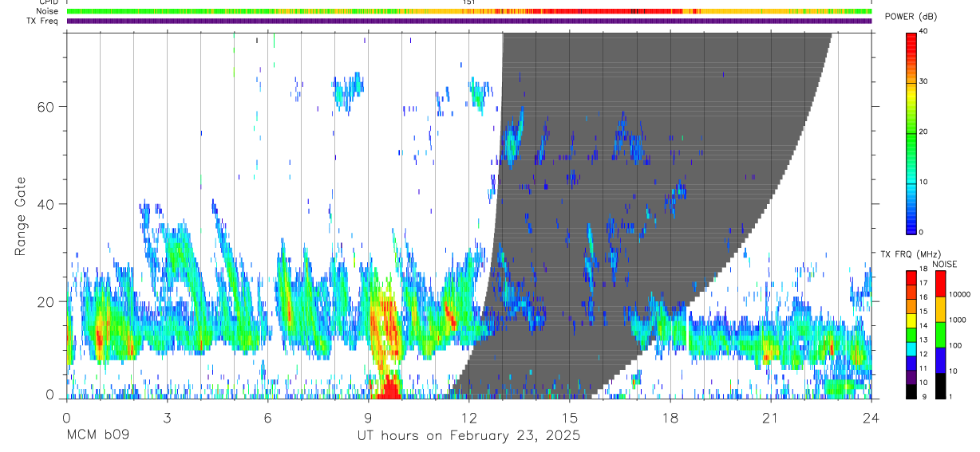Click the '15' hour tick on the time axis
980x452 pixels.
click(x=570, y=417)
